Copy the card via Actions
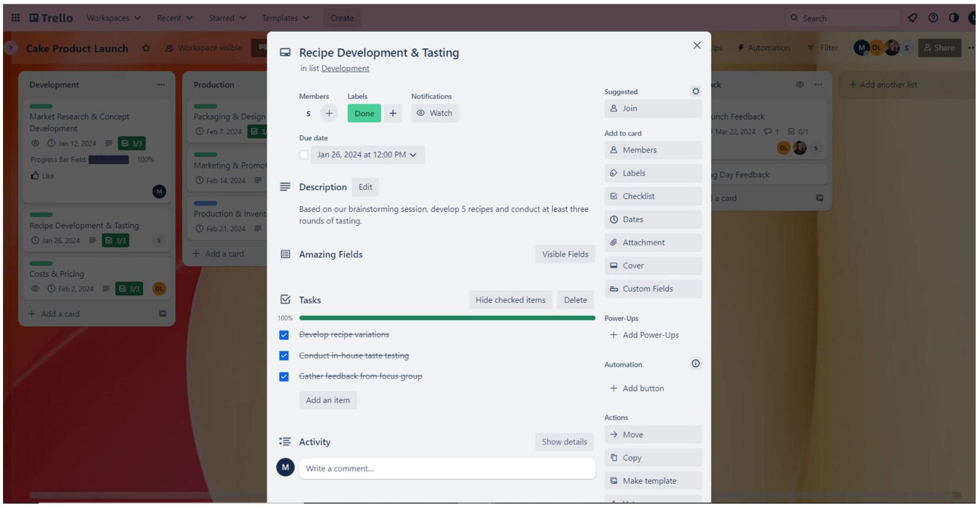The width and height of the screenshot is (980, 508). [x=653, y=458]
